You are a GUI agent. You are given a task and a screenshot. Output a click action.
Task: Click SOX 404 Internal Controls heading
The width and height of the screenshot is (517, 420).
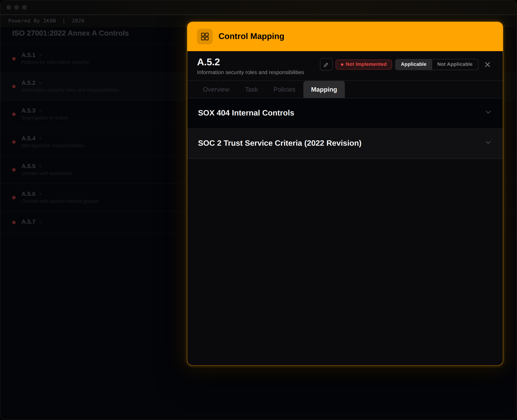point(246,113)
